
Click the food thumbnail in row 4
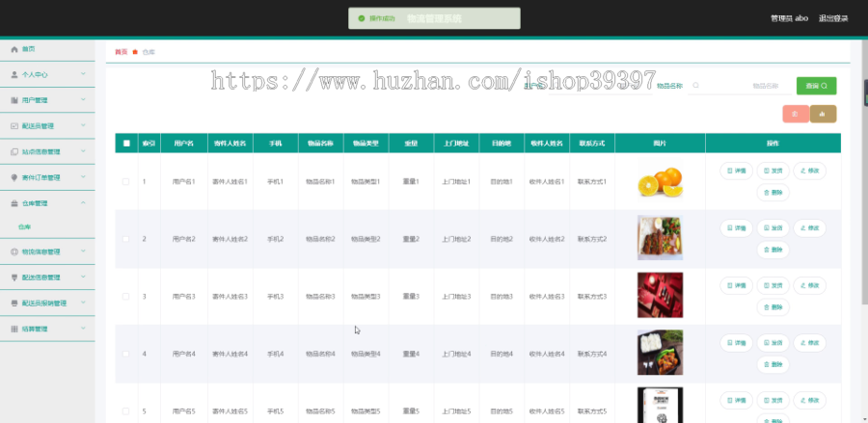660,353
